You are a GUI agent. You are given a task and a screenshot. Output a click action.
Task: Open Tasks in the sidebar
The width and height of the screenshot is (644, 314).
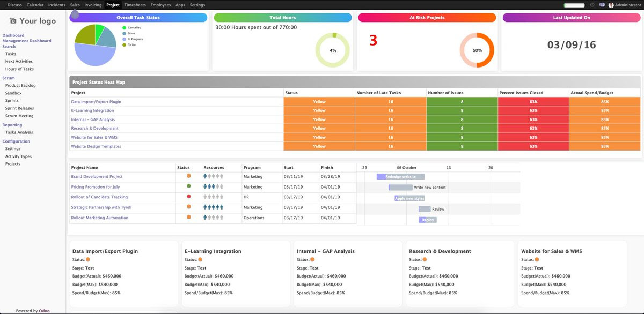[11, 54]
